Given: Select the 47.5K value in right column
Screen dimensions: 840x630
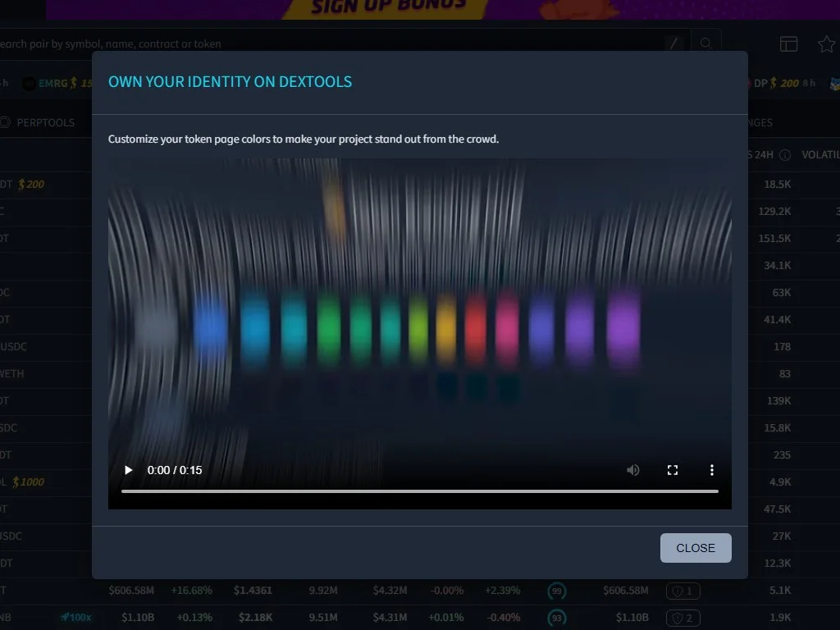Looking at the screenshot, I should tap(778, 509).
